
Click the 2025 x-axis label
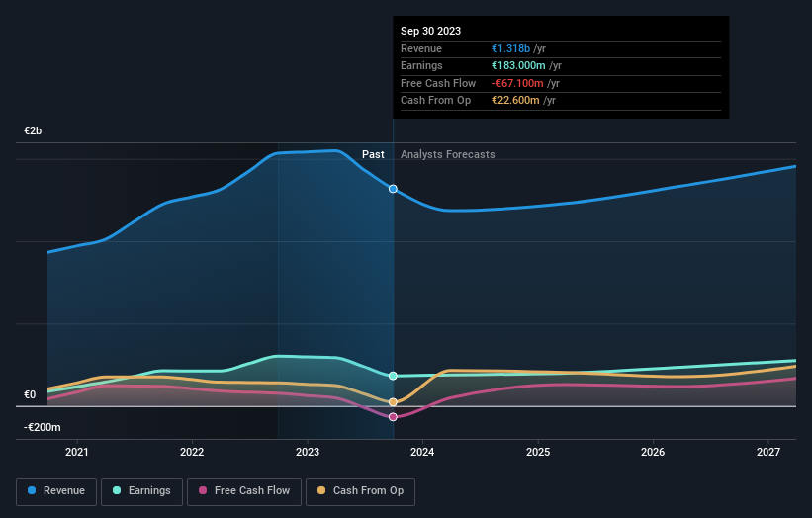click(x=538, y=453)
